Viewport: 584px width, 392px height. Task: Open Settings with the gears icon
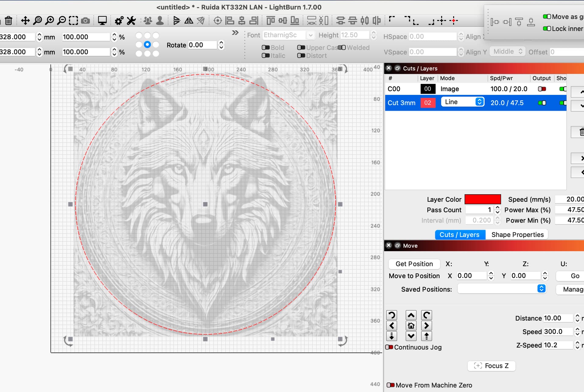click(x=119, y=21)
